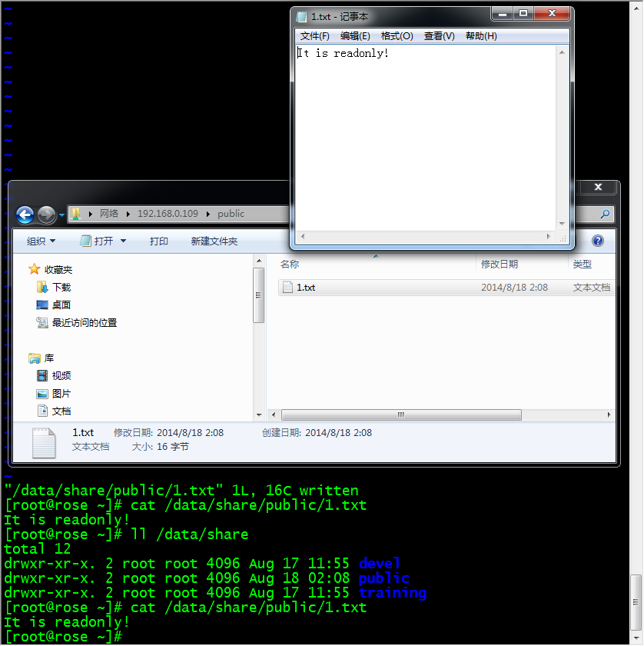Click the Explorer forward navigation arrow
The image size is (644, 646).
tap(47, 215)
